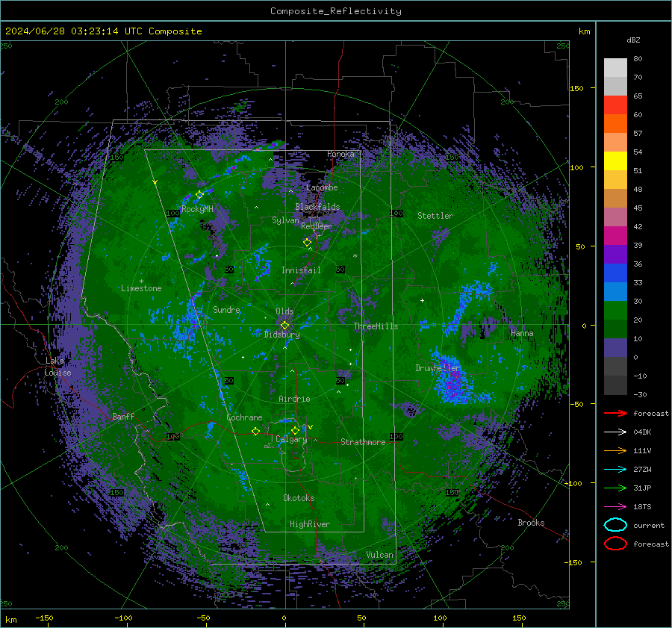This screenshot has width=672, height=628.
Task: Select the magenta 18TS arrow legend symbol
Action: pos(615,506)
